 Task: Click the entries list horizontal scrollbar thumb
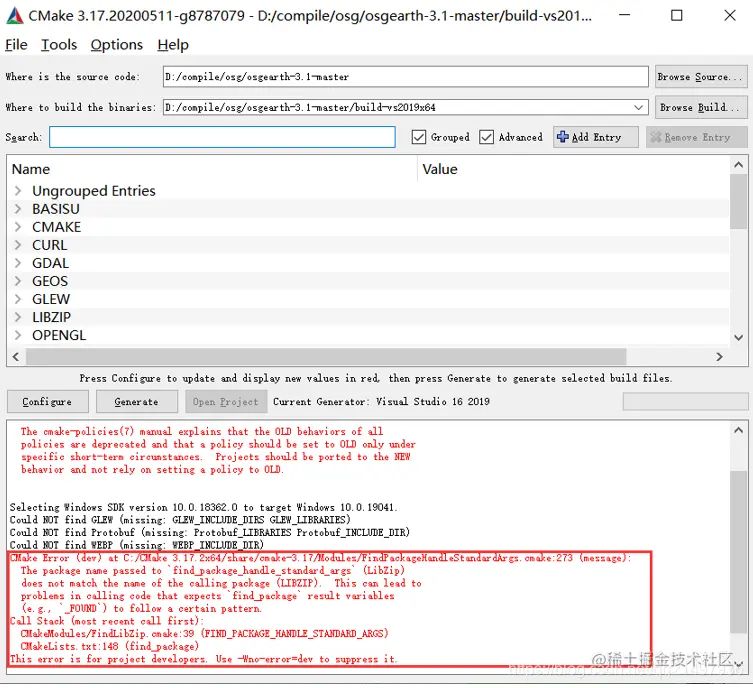tap(326, 357)
